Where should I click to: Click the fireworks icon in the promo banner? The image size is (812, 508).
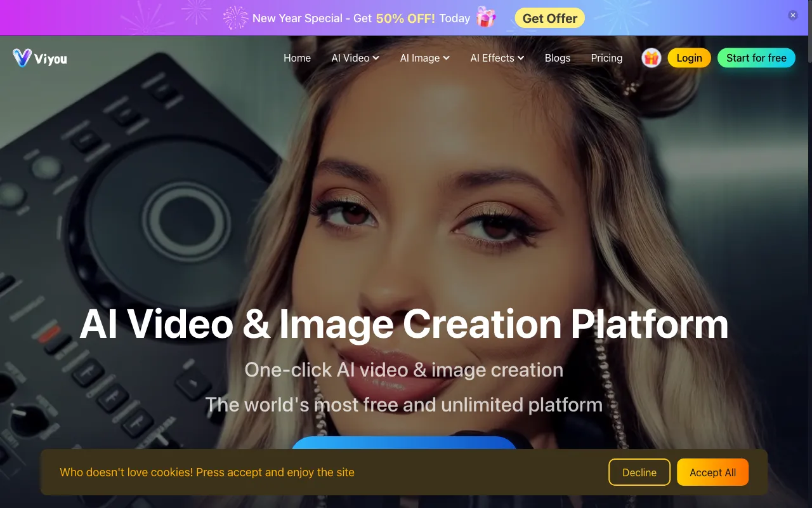point(235,18)
